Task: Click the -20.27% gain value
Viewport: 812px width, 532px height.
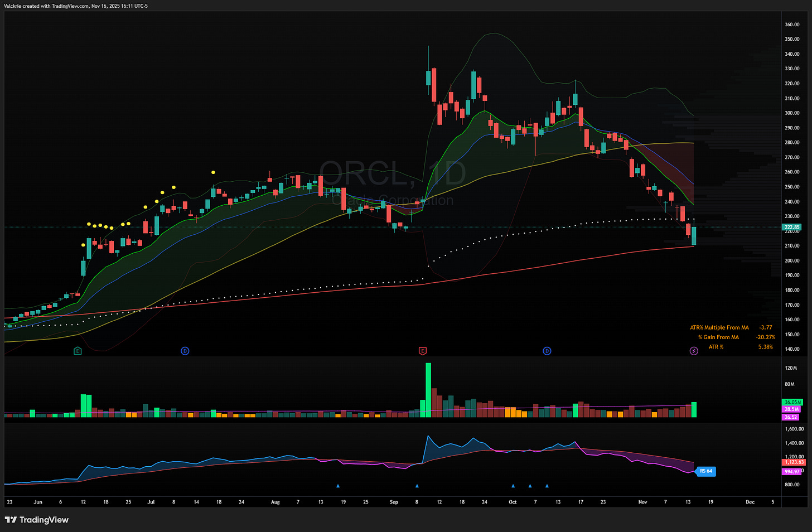Action: click(766, 337)
